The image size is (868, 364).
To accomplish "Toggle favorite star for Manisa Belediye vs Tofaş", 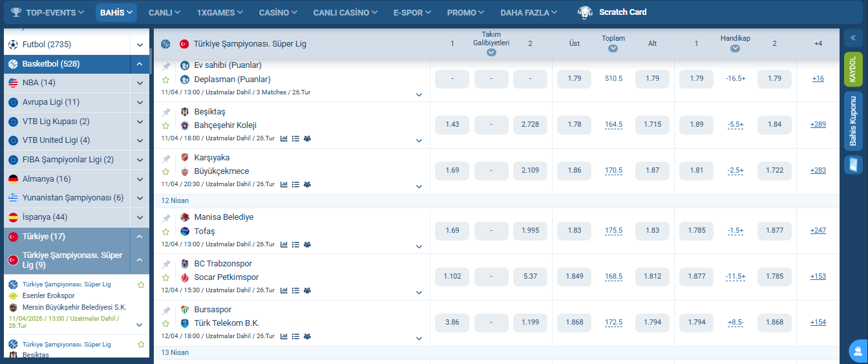I will pos(166,231).
